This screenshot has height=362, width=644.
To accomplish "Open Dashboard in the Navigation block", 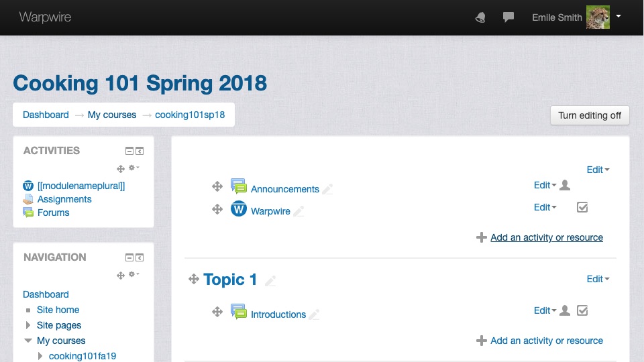I will coord(46,294).
